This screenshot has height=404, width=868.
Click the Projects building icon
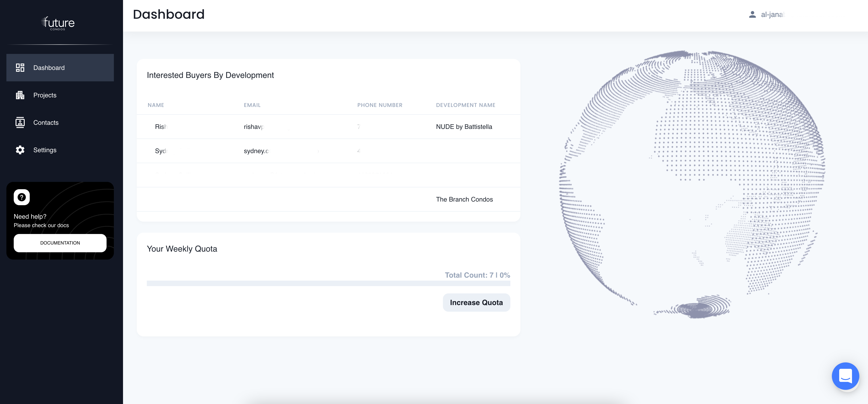[20, 95]
